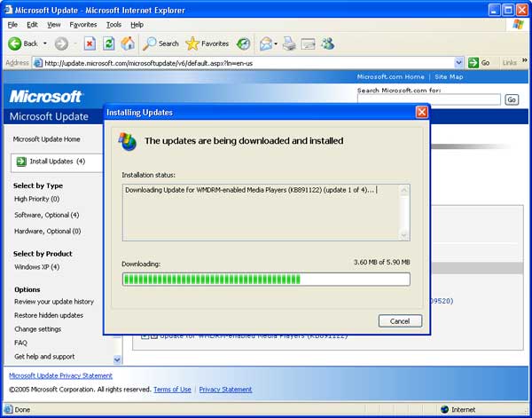Open Restore hidden updates
This screenshot has height=418, width=532.
pos(49,315)
